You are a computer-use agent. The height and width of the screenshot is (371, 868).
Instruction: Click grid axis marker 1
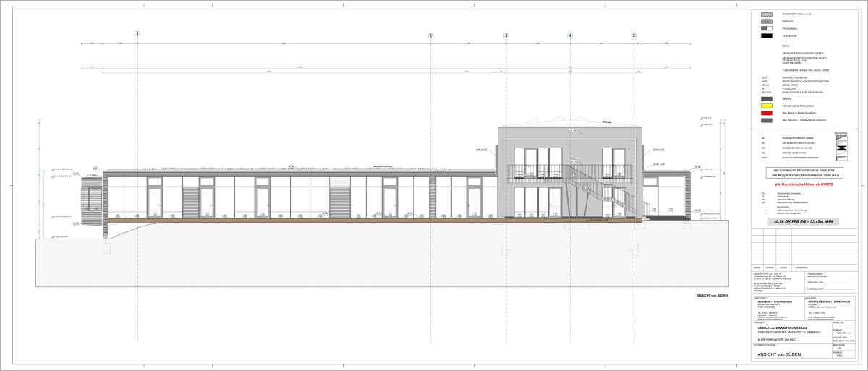138,35
